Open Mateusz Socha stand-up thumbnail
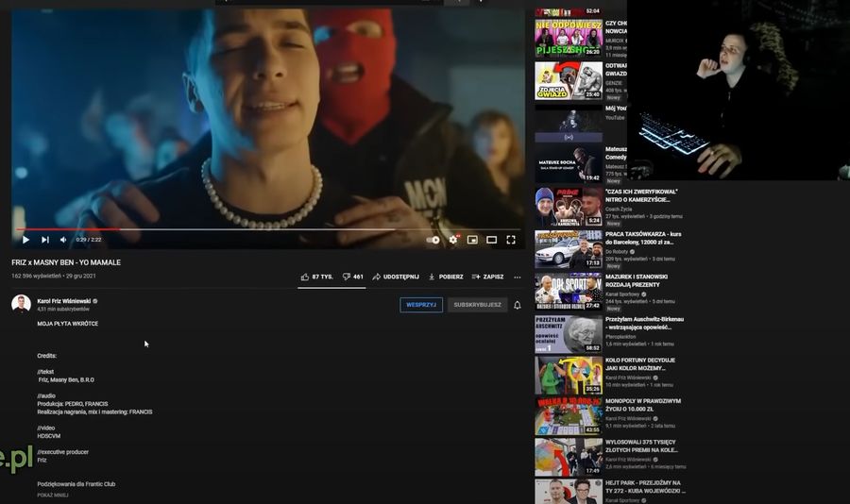Image resolution: width=850 pixels, height=504 pixels. click(x=569, y=164)
